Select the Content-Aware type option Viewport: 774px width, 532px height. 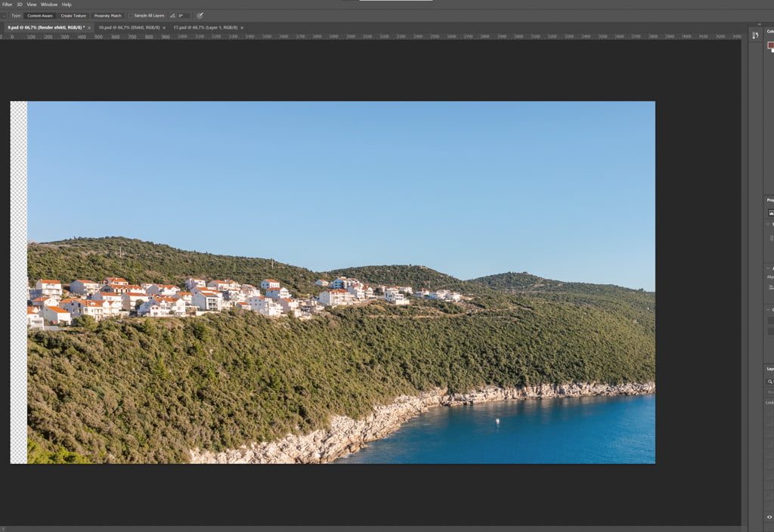[x=40, y=15]
